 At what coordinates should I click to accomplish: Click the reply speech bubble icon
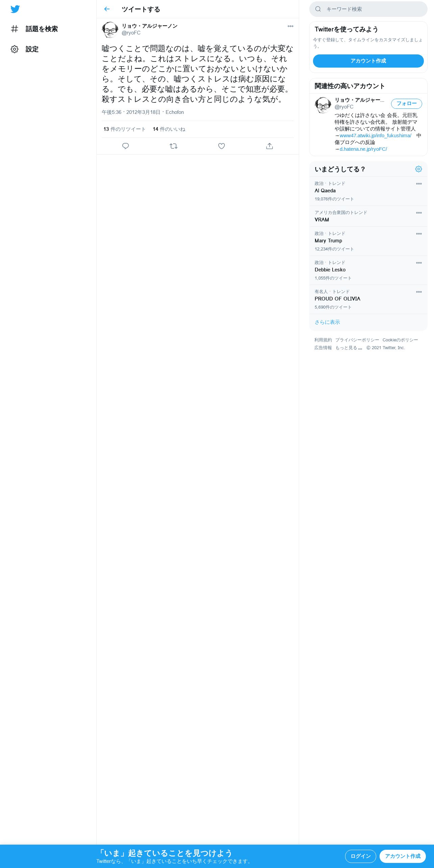tap(125, 146)
